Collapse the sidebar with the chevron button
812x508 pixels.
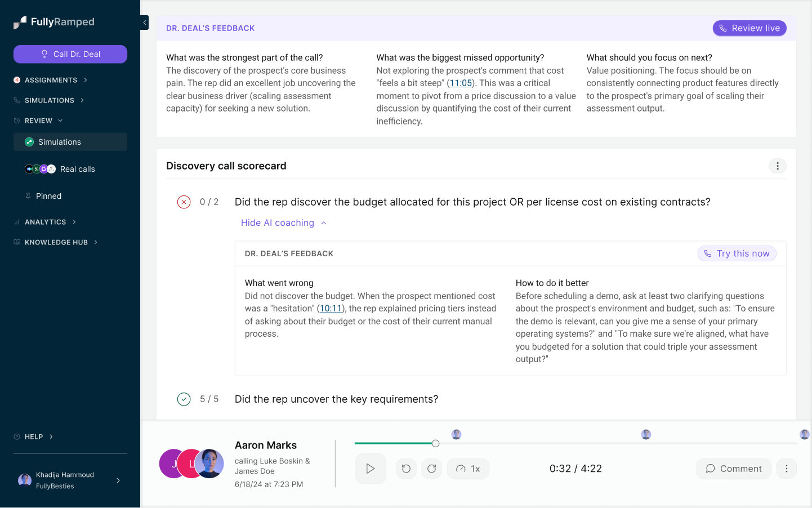pyautogui.click(x=145, y=23)
